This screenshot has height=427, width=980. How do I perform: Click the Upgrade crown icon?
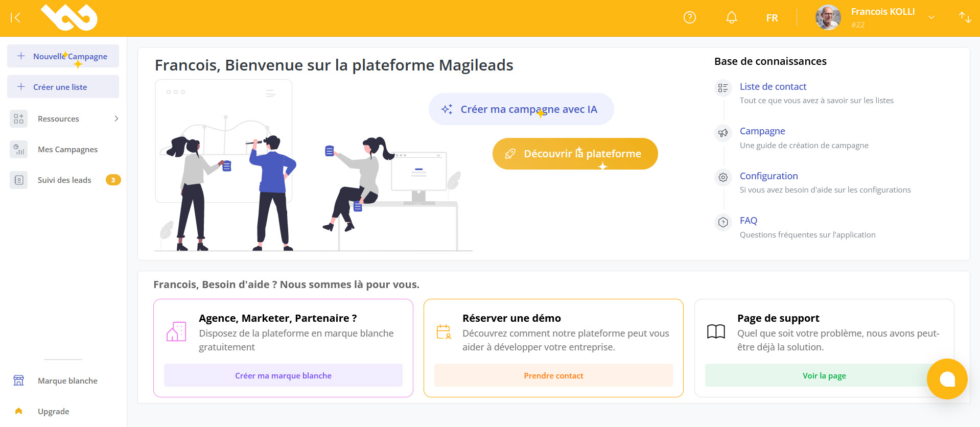point(18,411)
